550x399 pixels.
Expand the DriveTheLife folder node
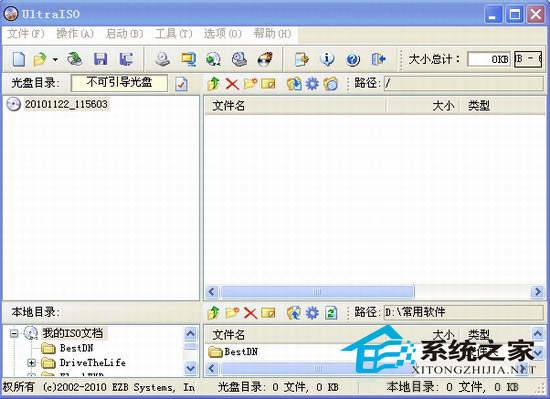coord(31,363)
